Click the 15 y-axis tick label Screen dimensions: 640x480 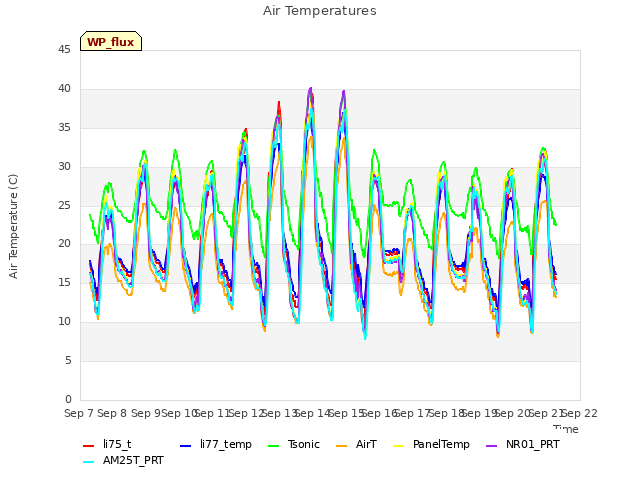click(64, 282)
